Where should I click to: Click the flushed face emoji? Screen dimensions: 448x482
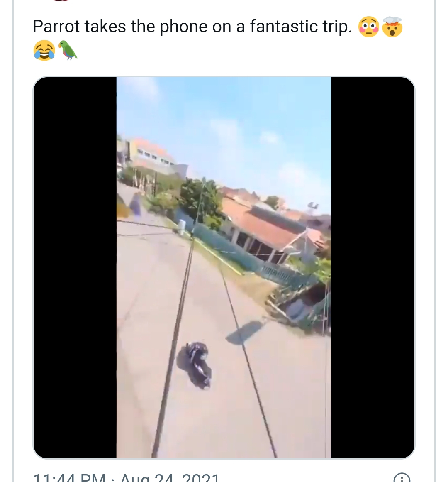(369, 27)
